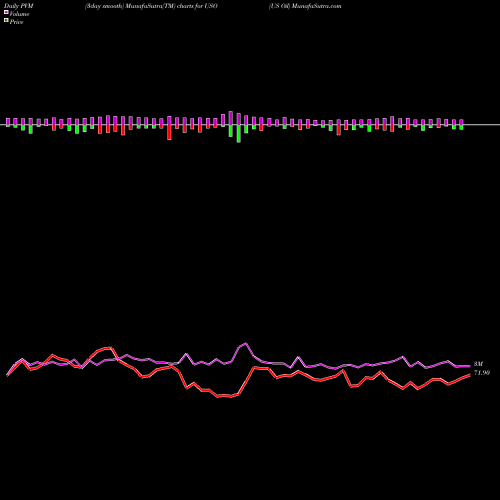Click the '71.99' price end label
The height and width of the screenshot is (500, 500).
[482, 373]
